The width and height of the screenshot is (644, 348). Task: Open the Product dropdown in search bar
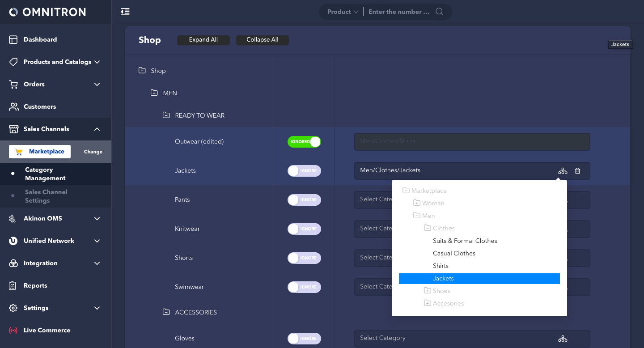point(343,12)
